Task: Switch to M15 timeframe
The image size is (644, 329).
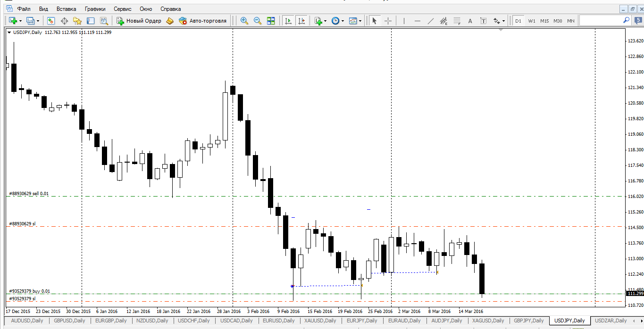Action: point(544,21)
